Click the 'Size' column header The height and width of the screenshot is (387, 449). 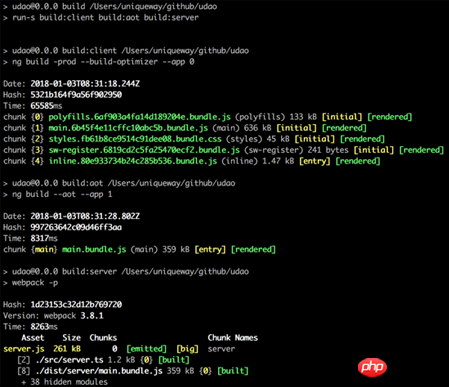coord(71,338)
